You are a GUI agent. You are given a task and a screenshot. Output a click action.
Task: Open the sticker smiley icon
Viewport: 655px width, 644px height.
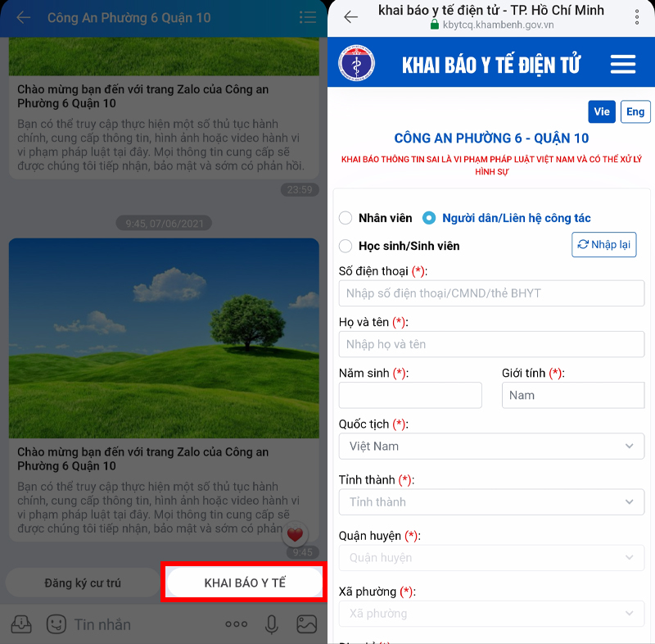coord(56,624)
